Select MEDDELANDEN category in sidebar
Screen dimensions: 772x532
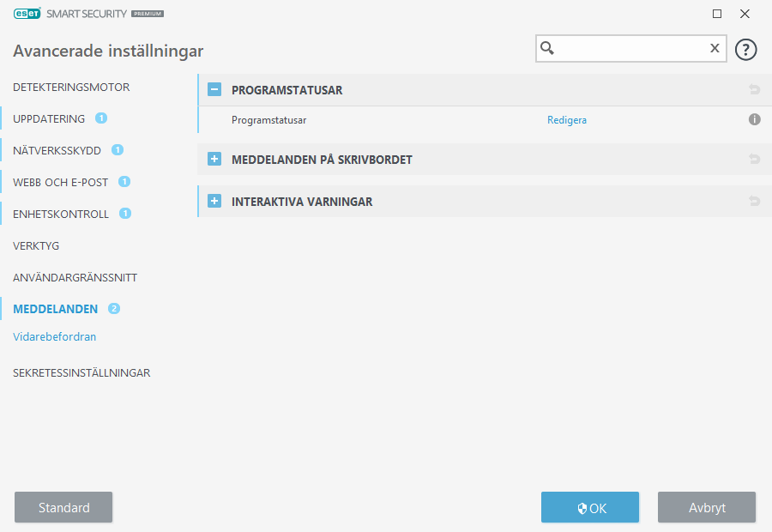[x=55, y=309]
